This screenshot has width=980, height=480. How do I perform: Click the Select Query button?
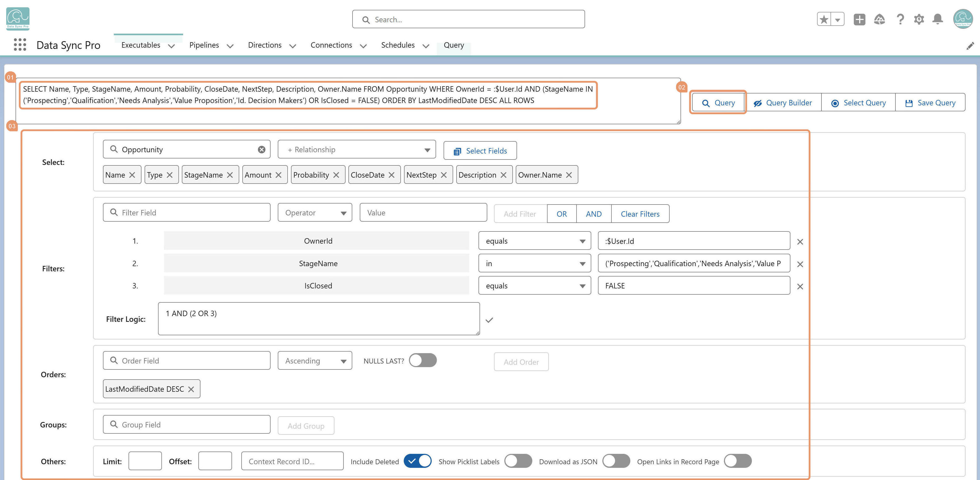click(858, 103)
